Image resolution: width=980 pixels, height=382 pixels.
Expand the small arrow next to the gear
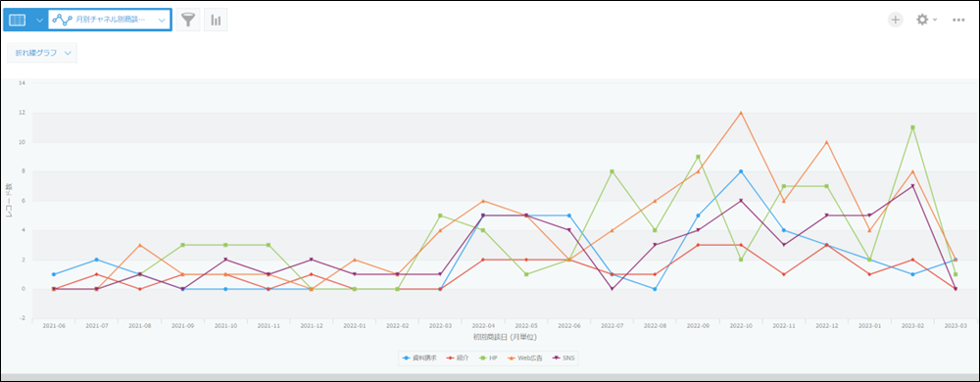934,20
